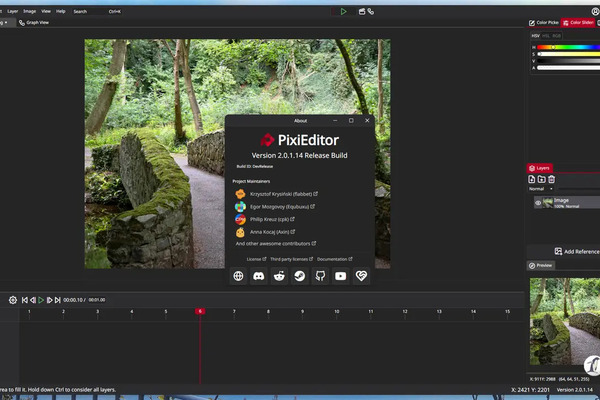Step forward one frame in timeline

click(x=49, y=300)
